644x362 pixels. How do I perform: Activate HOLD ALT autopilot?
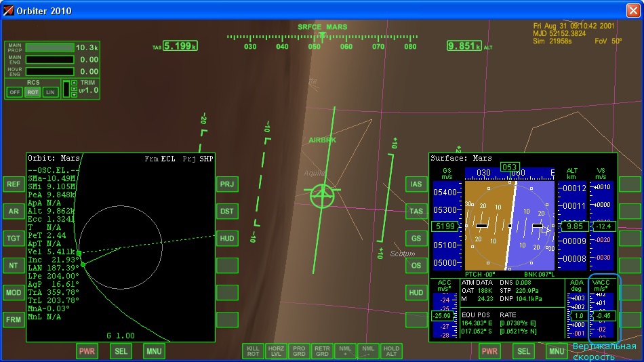(x=391, y=351)
